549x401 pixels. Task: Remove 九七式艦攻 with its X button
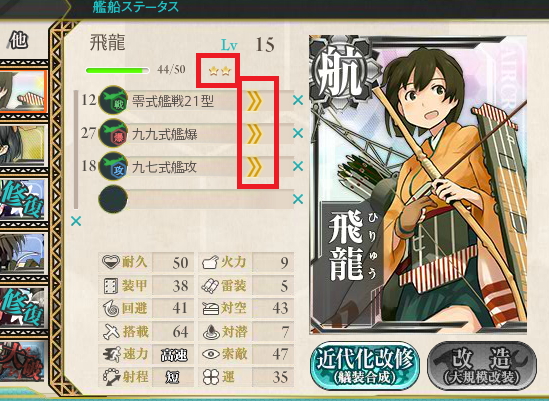click(298, 166)
